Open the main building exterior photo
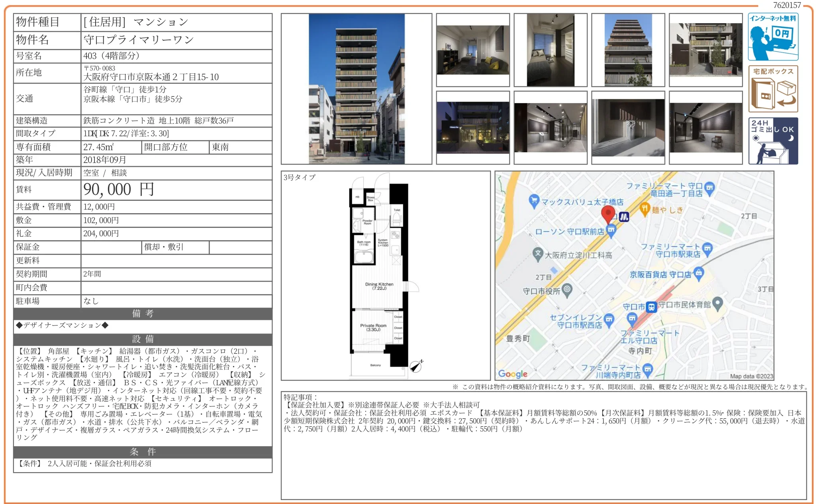The image size is (819, 504). [356, 89]
